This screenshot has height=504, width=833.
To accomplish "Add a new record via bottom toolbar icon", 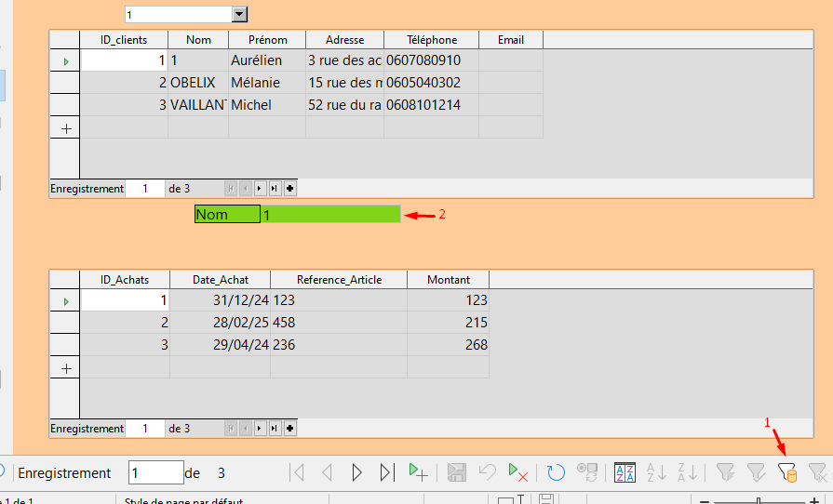I will click(418, 472).
